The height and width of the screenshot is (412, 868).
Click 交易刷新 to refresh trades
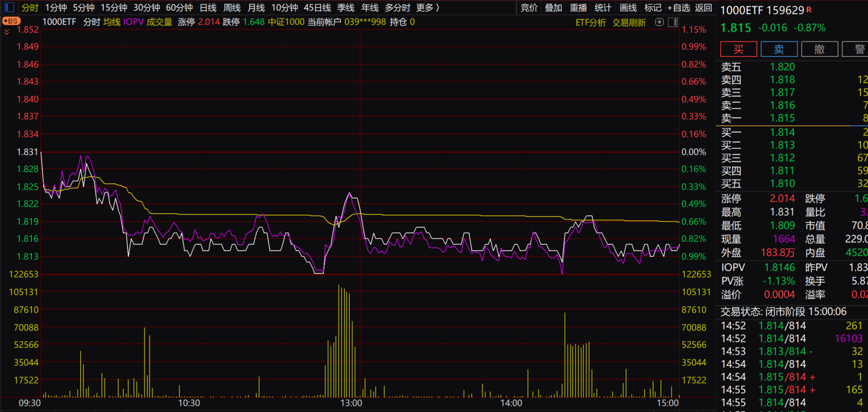(x=629, y=22)
